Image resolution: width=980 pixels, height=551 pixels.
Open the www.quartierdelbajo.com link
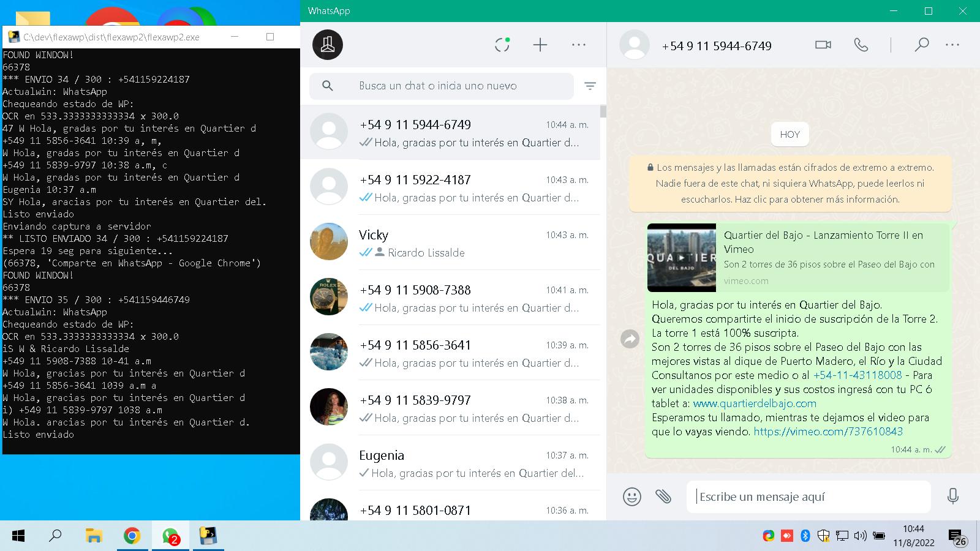tap(755, 403)
